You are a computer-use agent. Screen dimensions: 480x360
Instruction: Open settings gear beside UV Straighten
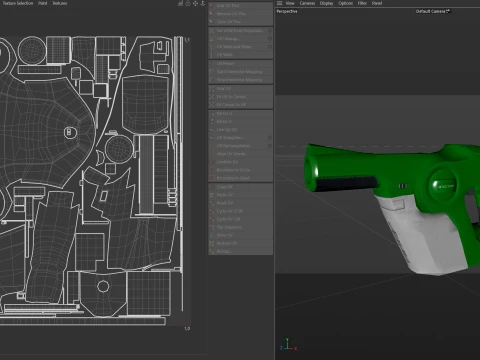[270, 138]
